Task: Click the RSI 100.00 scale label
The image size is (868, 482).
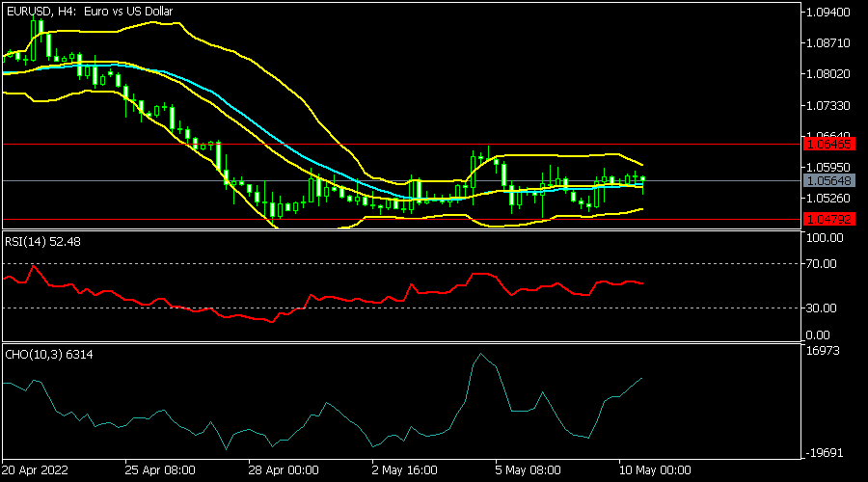Action: point(825,238)
